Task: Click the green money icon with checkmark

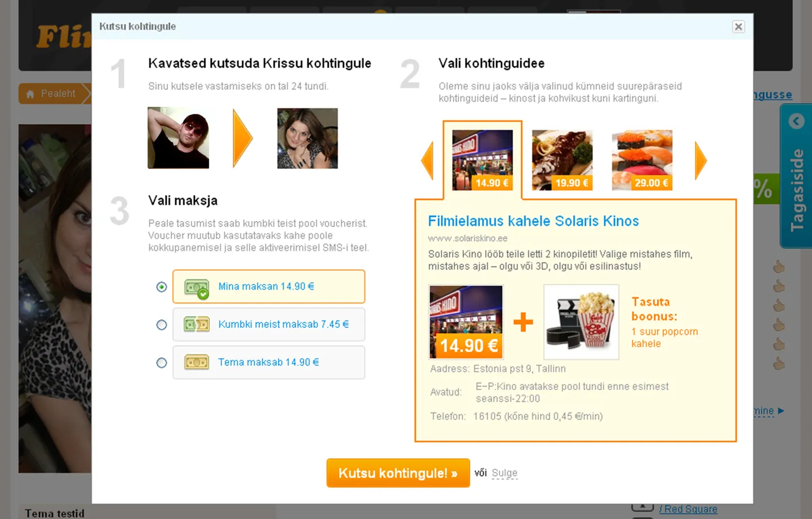Action: (x=197, y=289)
